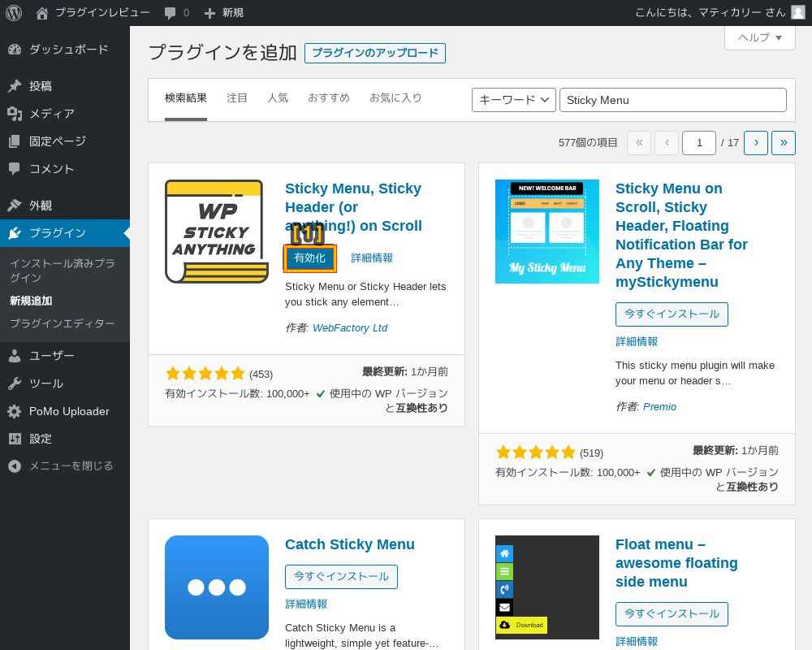Screen dimensions: 812x650
Task: Collapse menu via メニューを閉じる arrow icon
Action: (x=15, y=466)
